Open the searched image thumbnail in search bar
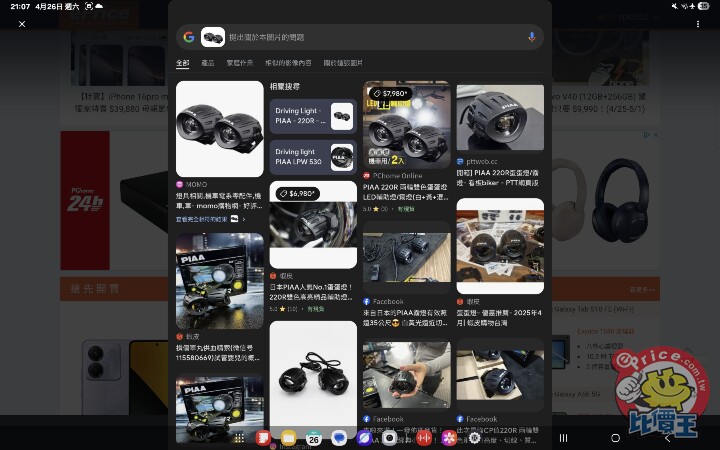This screenshot has width=720, height=450. 213,37
